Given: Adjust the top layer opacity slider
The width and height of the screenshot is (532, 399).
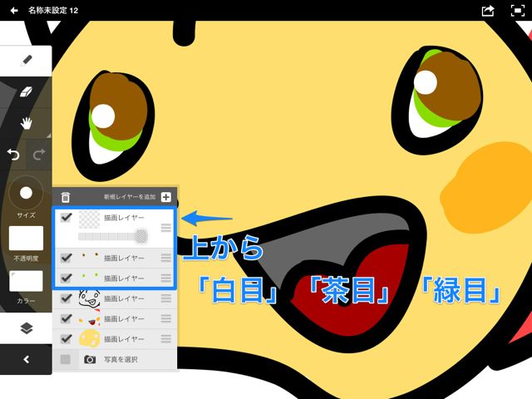Looking at the screenshot, I should 113,236.
